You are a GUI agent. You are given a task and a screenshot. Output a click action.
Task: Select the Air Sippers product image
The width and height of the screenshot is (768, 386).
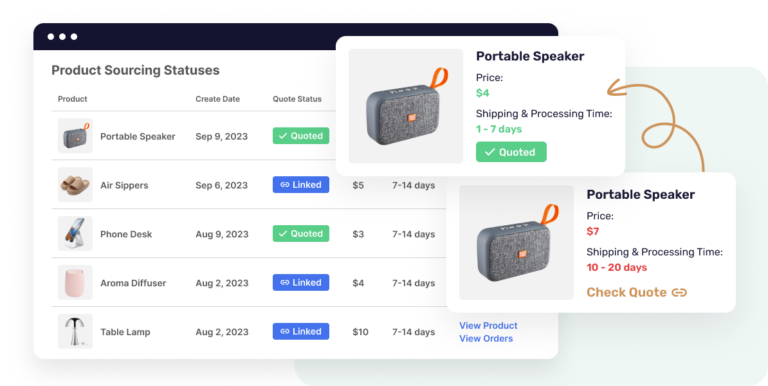point(75,185)
